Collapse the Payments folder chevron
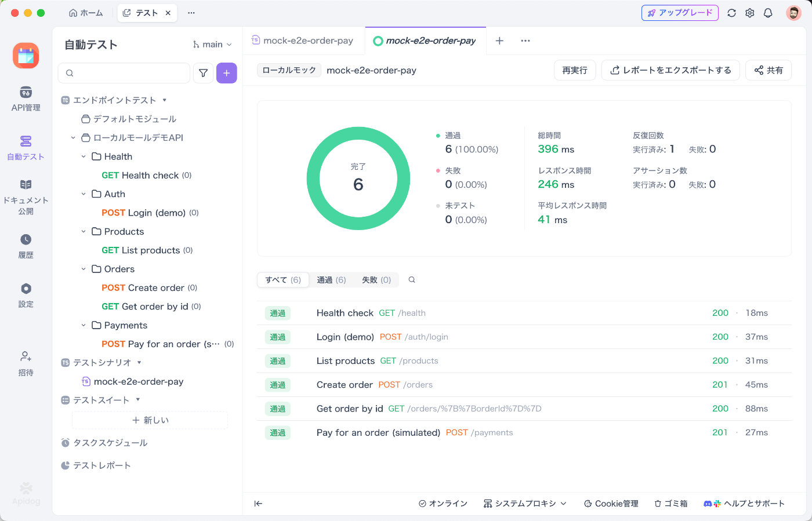Viewport: 812px width, 521px height. coord(84,325)
